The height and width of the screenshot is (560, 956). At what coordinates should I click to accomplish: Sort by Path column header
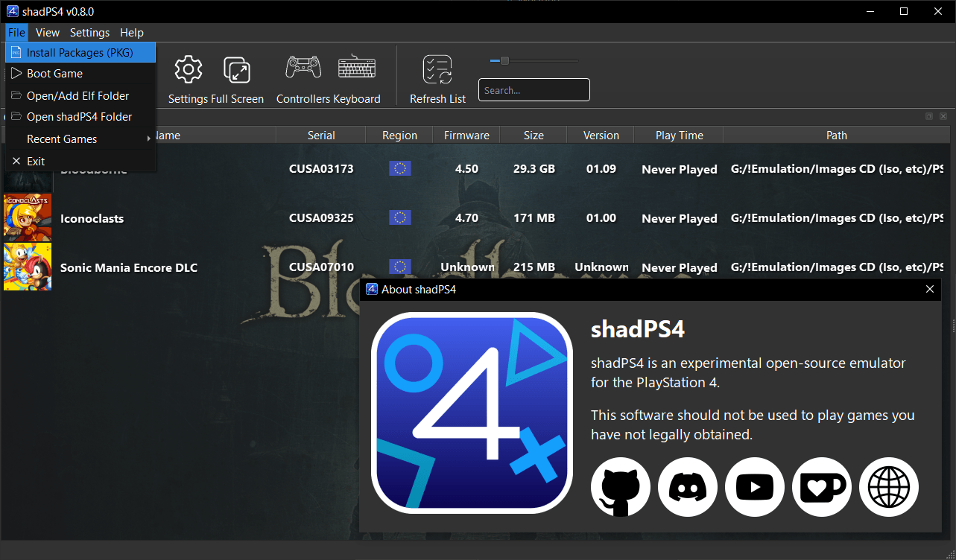click(837, 135)
